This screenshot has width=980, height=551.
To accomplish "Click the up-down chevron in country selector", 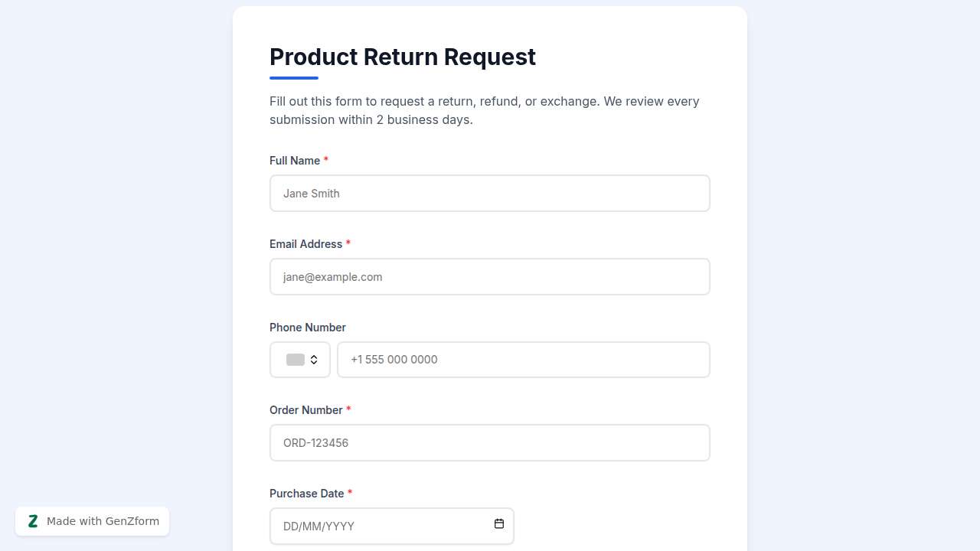I will pos(314,360).
